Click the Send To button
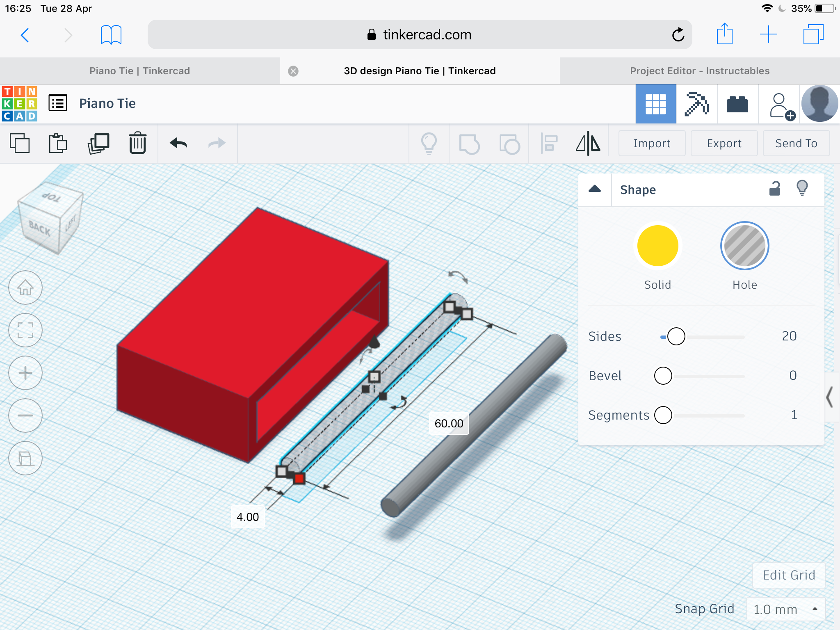 [796, 143]
